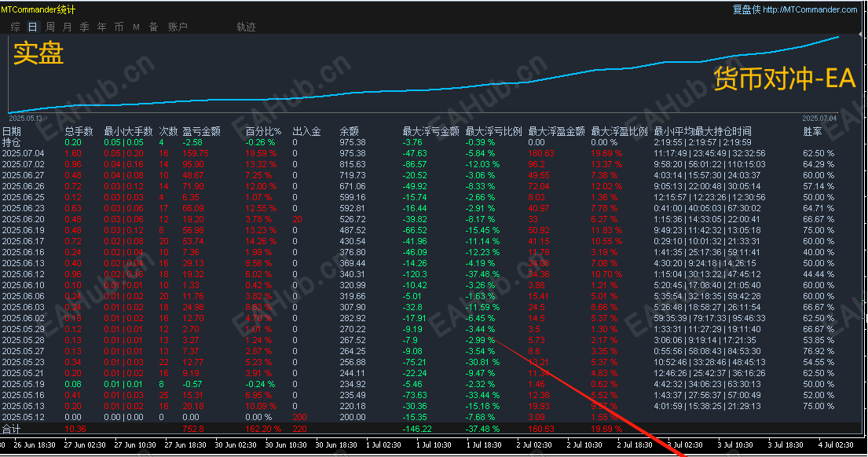
Task: Select the 持仓 row label
Action: [x=12, y=142]
